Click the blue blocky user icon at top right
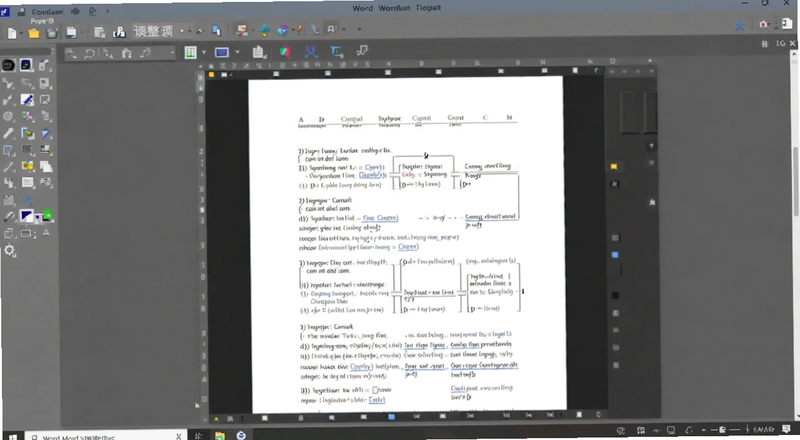The height and width of the screenshot is (440, 800). click(x=739, y=25)
